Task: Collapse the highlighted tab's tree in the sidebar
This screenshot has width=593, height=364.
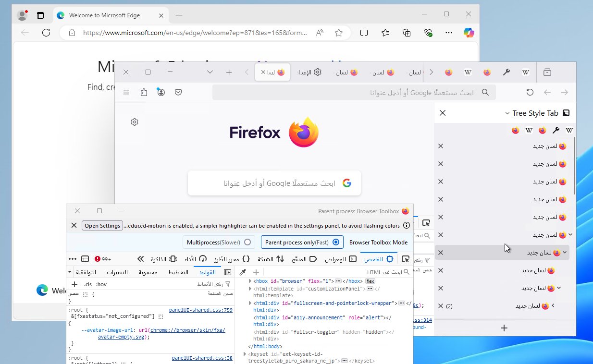Action: tap(565, 252)
